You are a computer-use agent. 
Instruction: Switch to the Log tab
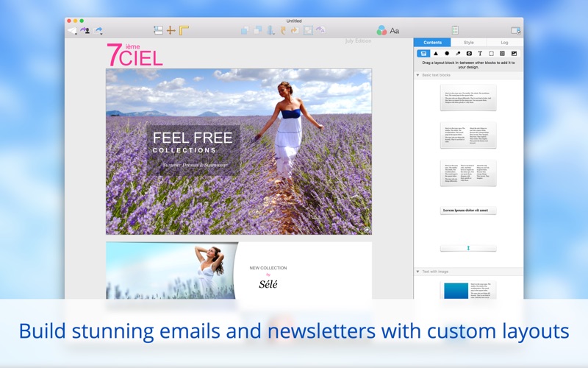coord(504,43)
